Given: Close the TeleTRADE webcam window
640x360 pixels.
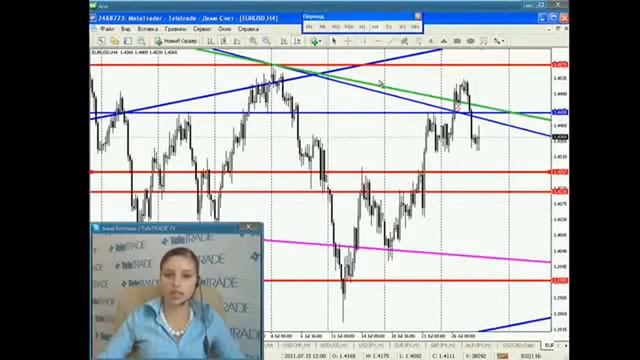Looking at the screenshot, I should coord(249,227).
